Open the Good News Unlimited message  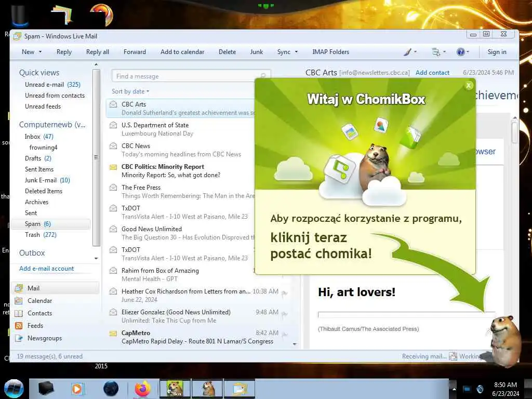coord(180,233)
